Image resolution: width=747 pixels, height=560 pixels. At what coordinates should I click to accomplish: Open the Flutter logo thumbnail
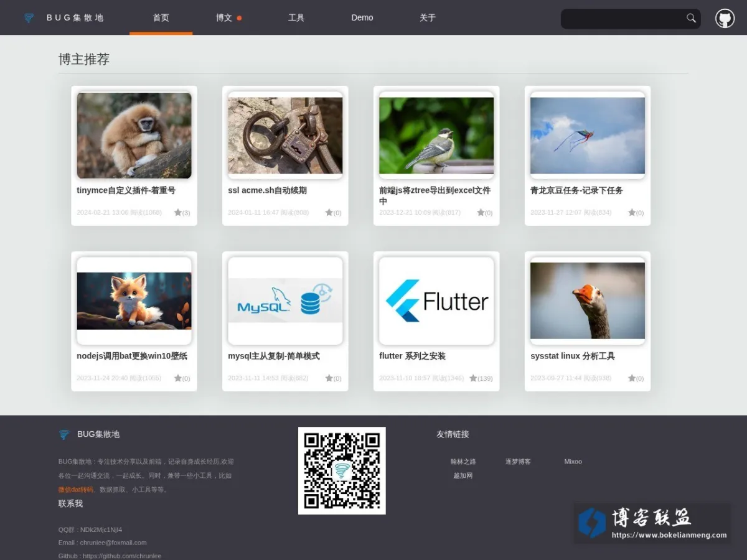pyautogui.click(x=436, y=301)
